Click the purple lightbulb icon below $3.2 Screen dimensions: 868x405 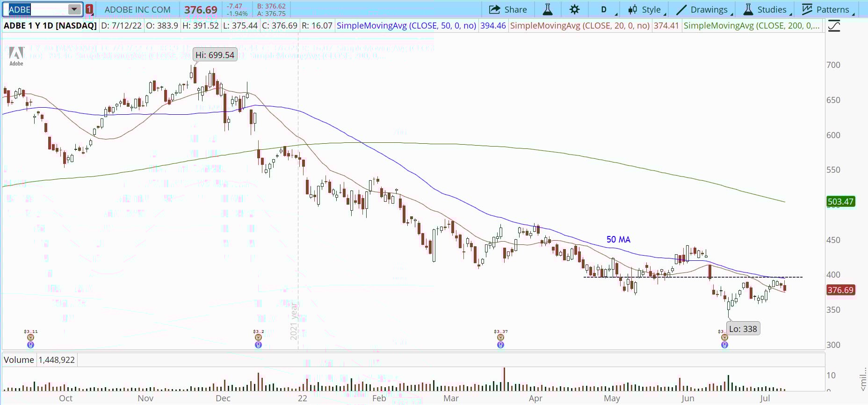tap(258, 345)
